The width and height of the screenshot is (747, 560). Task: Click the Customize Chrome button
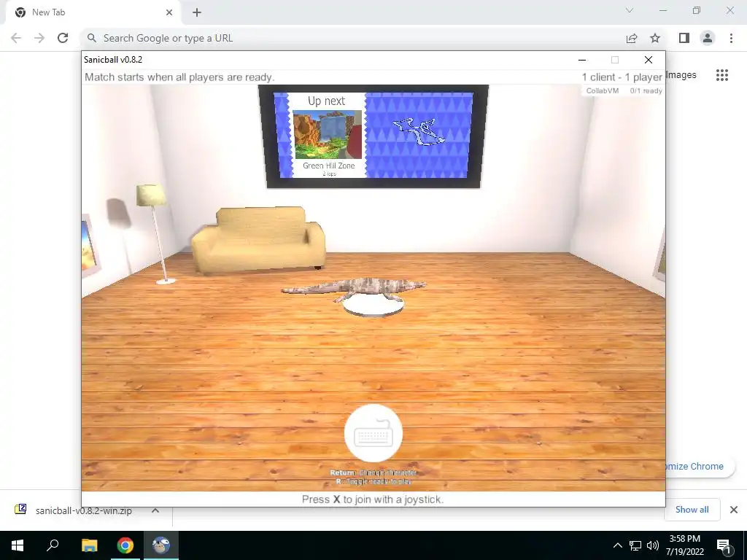pos(700,466)
